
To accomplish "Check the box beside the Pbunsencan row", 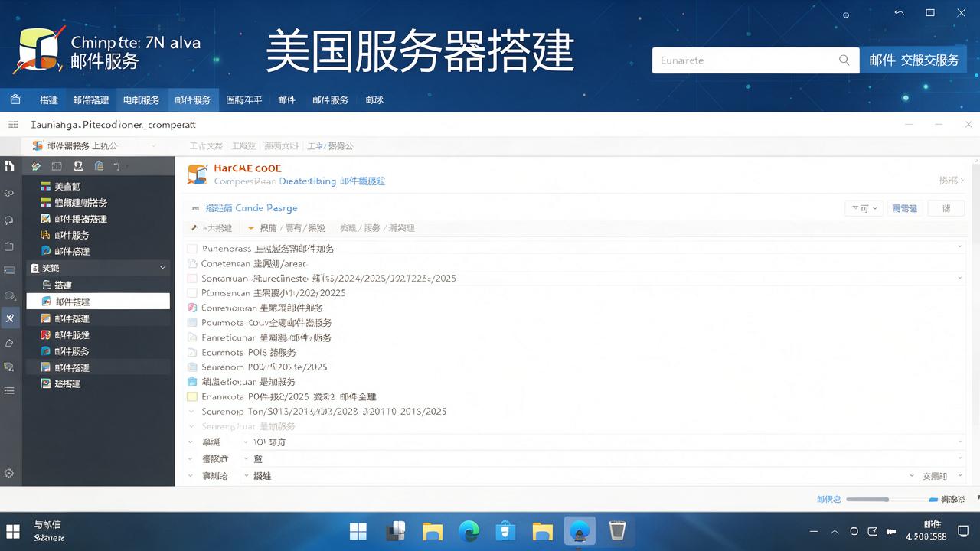I will point(192,293).
